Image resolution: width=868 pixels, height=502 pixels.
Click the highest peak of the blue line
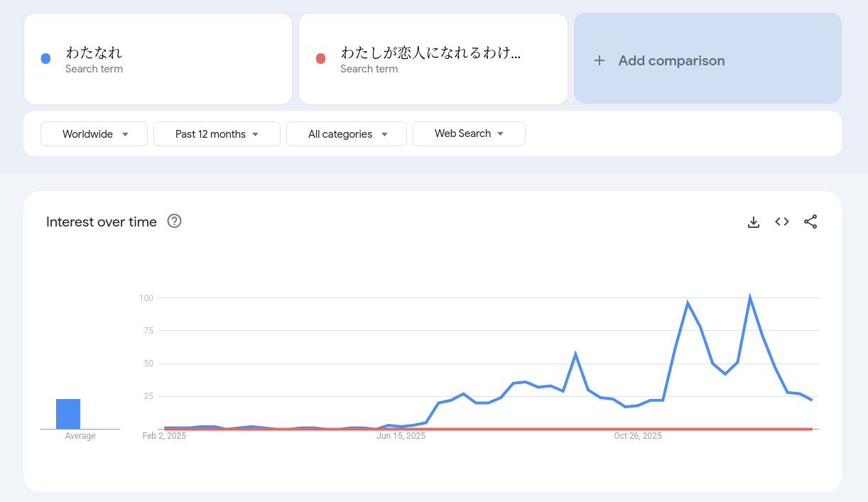(x=749, y=298)
